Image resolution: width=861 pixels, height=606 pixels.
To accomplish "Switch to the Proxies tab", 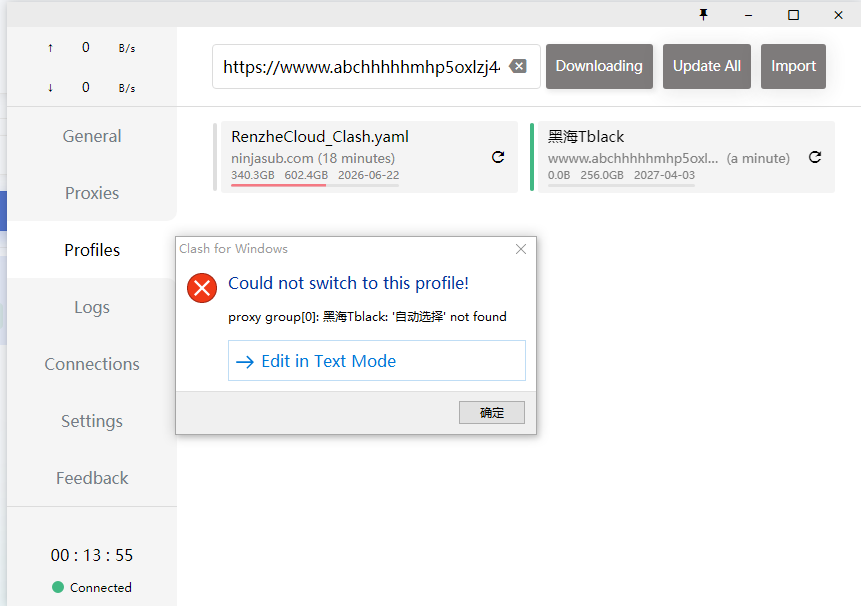I will point(92,193).
